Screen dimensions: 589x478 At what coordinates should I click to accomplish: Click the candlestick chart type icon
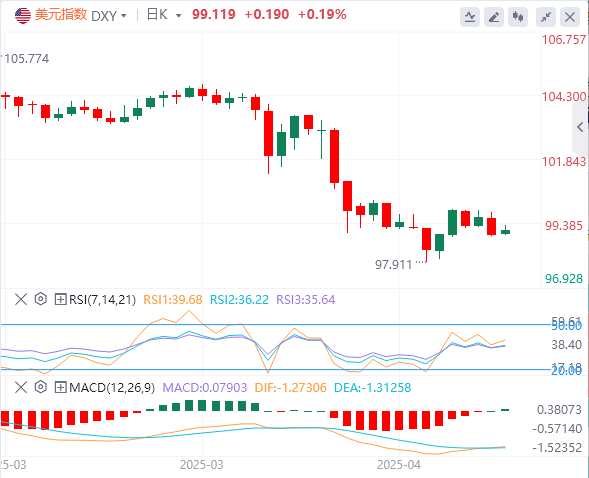(518, 17)
